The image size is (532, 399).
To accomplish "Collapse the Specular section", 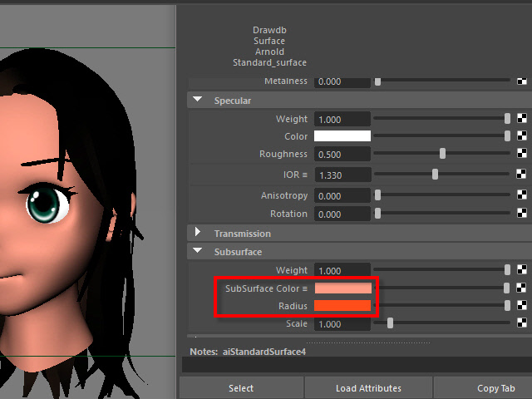I will coord(198,100).
